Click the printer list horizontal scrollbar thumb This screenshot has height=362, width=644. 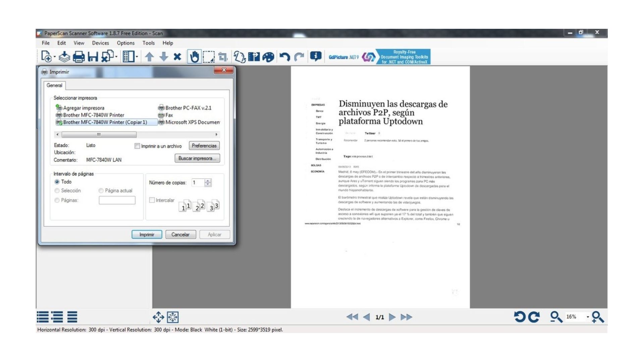[x=99, y=134]
